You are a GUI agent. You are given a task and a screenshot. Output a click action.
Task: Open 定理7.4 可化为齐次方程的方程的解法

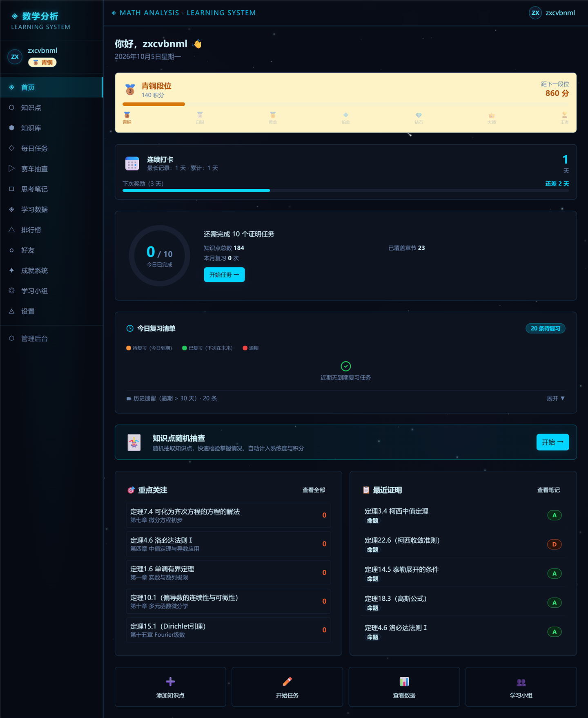[x=228, y=515]
